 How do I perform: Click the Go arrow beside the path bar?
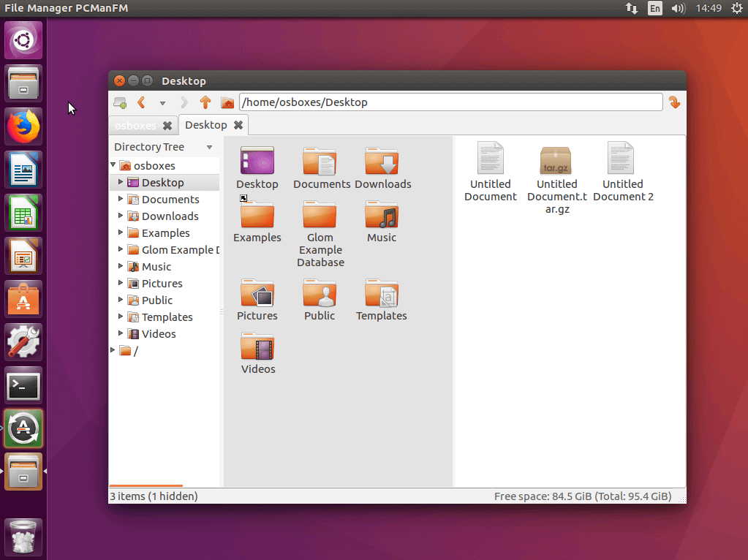(x=674, y=102)
